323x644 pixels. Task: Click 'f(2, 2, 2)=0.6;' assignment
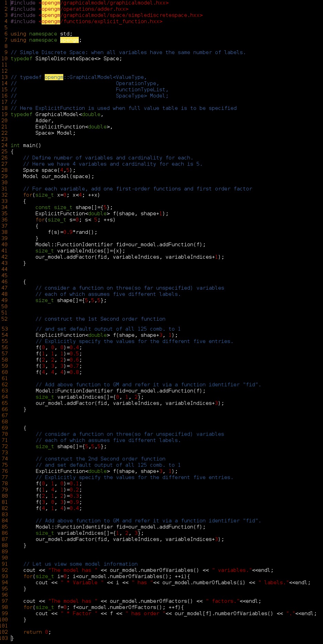[x=59, y=360]
